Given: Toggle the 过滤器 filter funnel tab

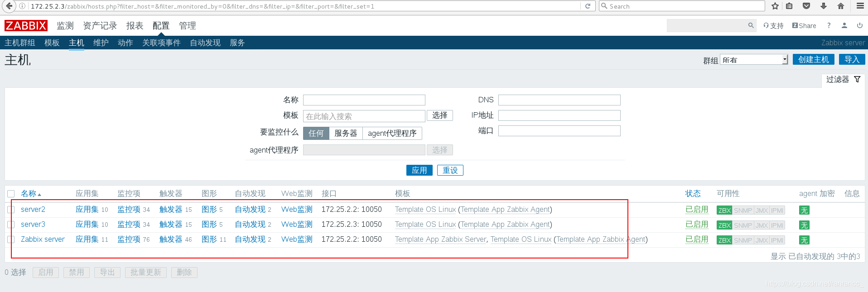Looking at the screenshot, I should [843, 79].
